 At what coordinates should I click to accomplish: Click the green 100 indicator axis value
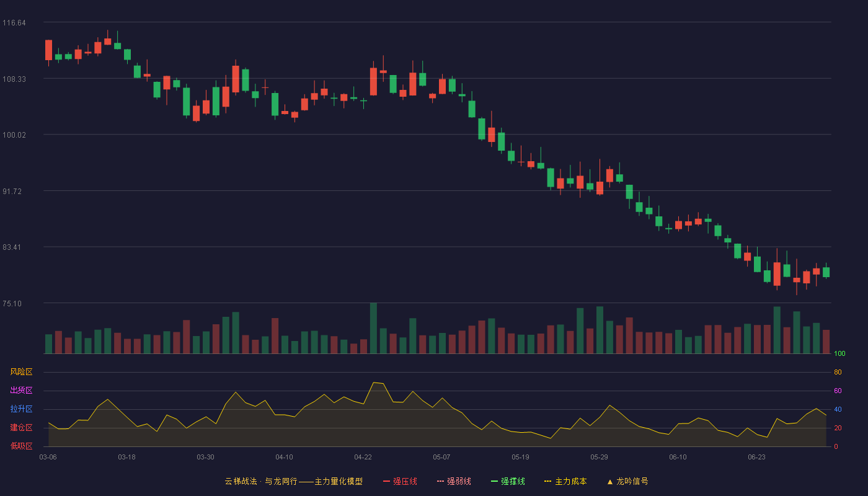(839, 354)
